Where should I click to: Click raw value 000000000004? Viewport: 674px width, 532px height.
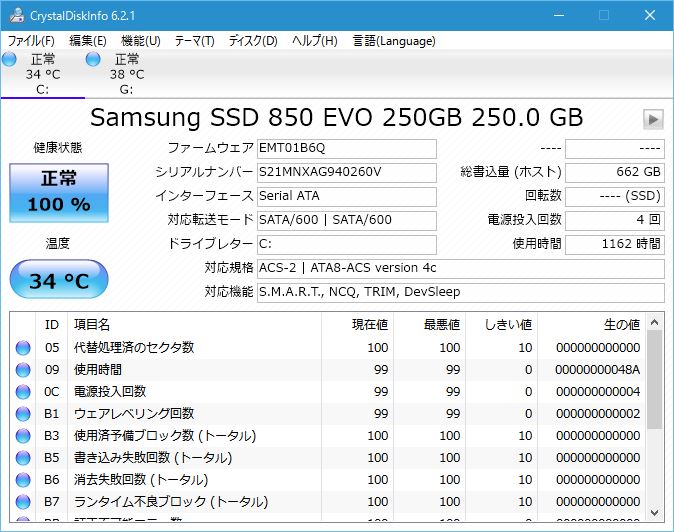coord(598,391)
